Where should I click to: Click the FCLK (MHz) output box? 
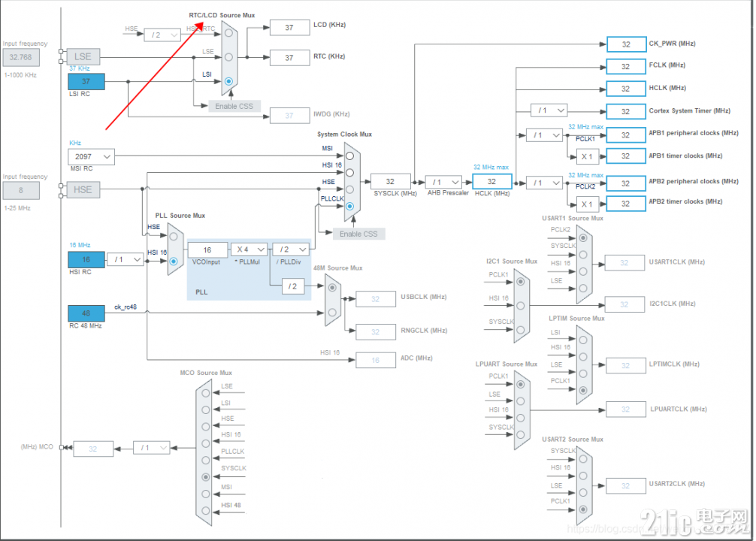pos(626,67)
